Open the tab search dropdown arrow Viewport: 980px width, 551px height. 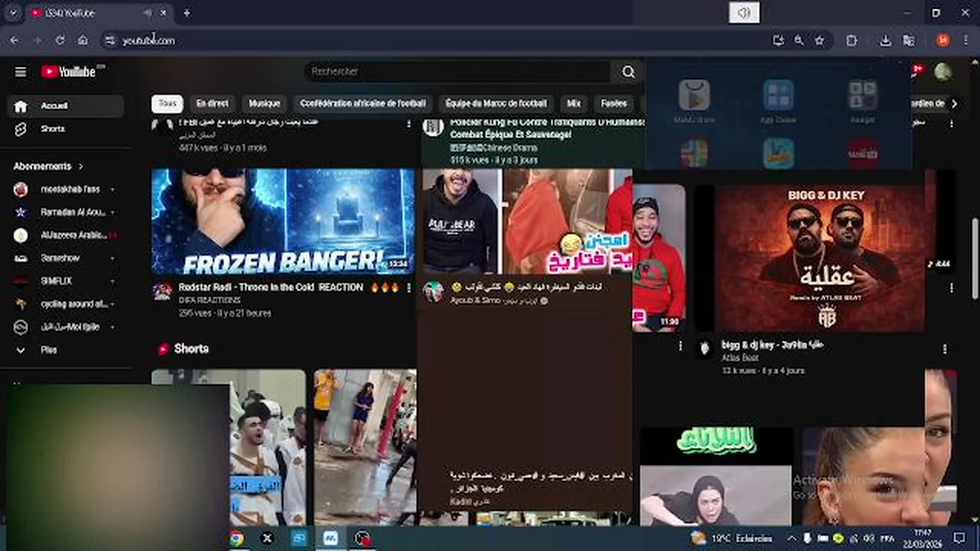pyautogui.click(x=12, y=13)
